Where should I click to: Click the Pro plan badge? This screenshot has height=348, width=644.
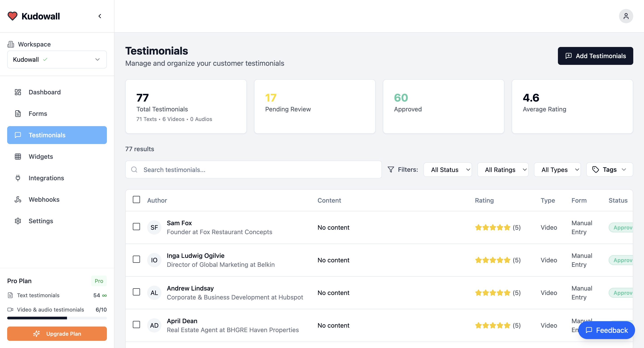pos(99,281)
